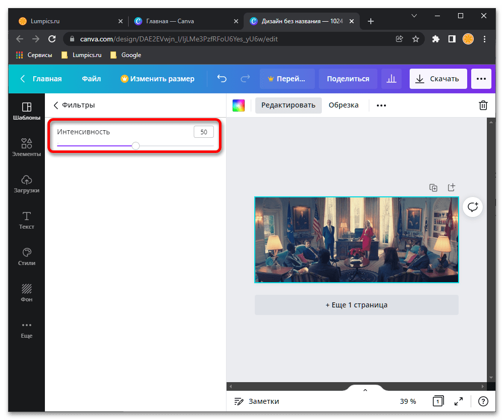504x420 pixels.
Task: Enter fullscreen presentation mode icon
Action: (x=459, y=401)
